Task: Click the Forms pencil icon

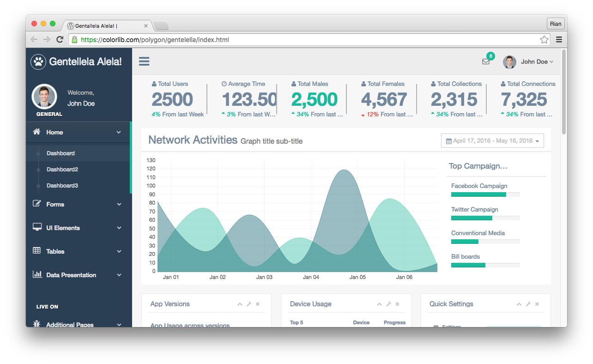Action: [x=37, y=203]
